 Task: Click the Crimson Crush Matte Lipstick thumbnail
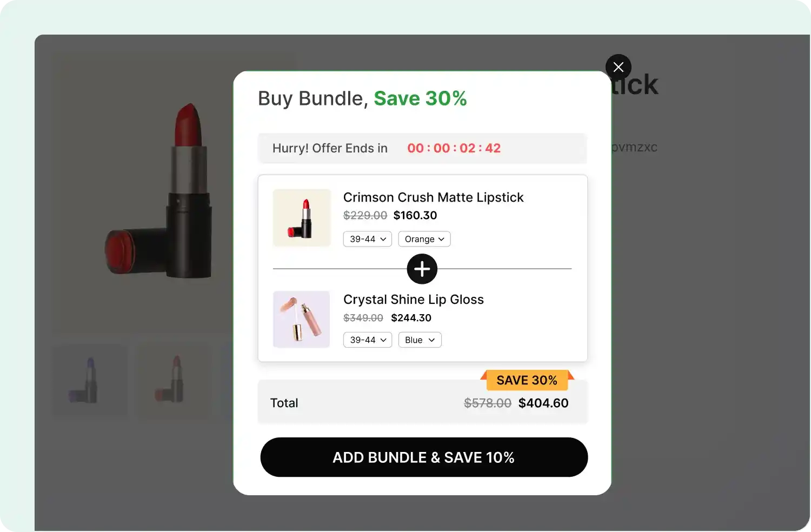click(x=302, y=218)
